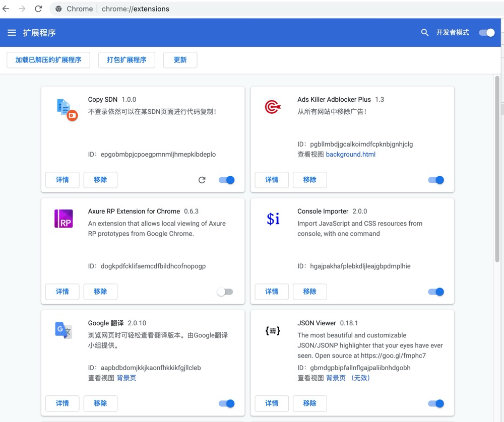Reload the page with the browser refresh icon

38,9
